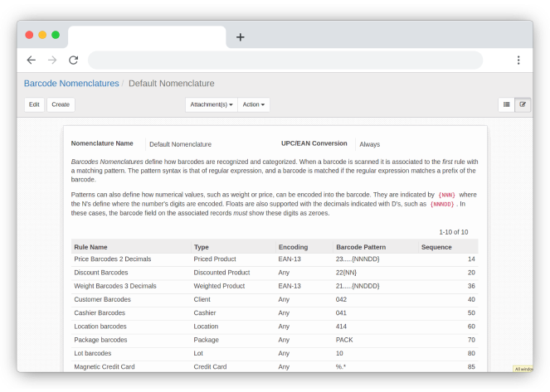Go to Barcode Nomenclatures breadcrumb
550x392 pixels.
(x=71, y=84)
